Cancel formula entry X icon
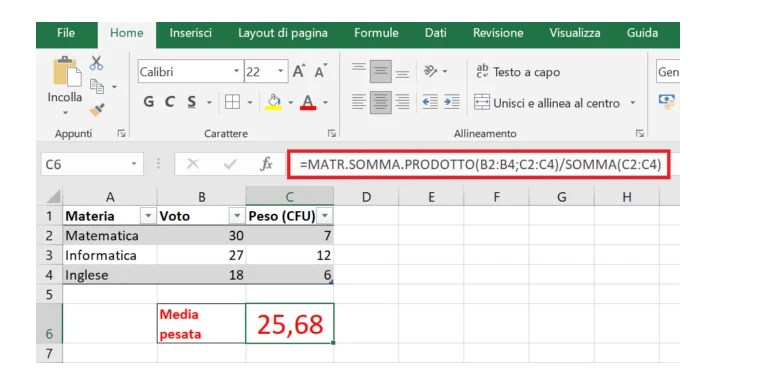 (193, 164)
